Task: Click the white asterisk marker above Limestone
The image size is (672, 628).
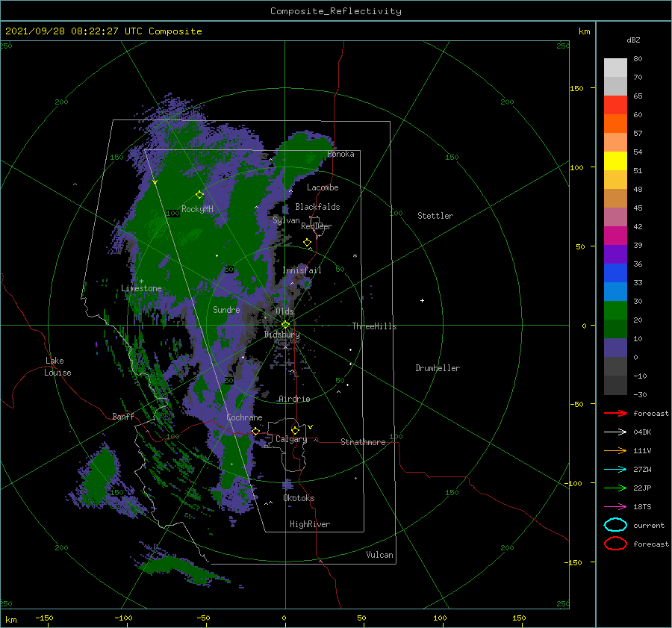Action: coord(141,282)
